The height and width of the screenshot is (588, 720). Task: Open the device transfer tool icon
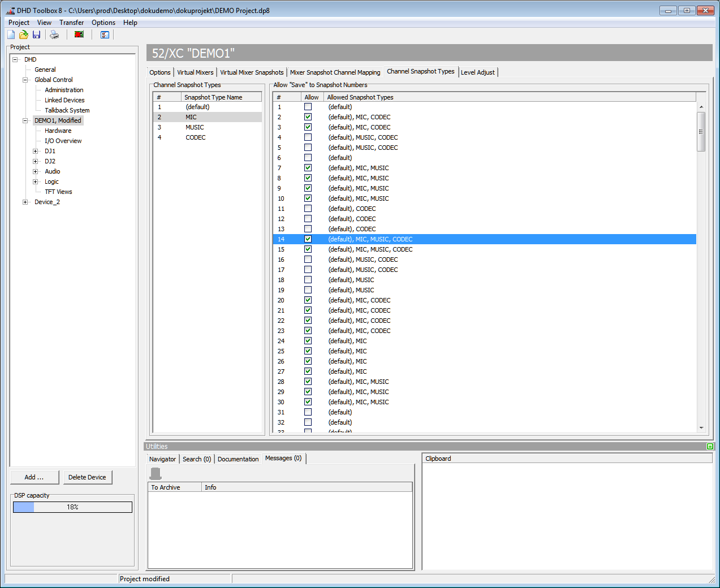tap(79, 34)
